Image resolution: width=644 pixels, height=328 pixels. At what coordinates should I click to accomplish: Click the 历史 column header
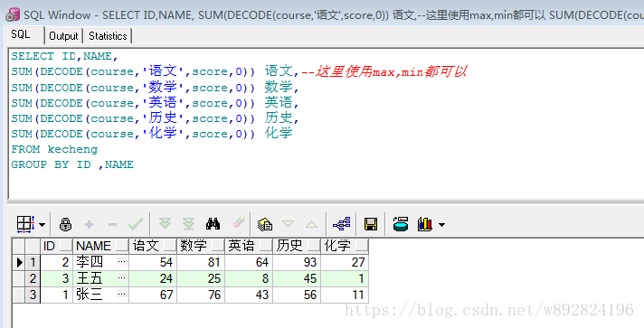[x=297, y=246]
